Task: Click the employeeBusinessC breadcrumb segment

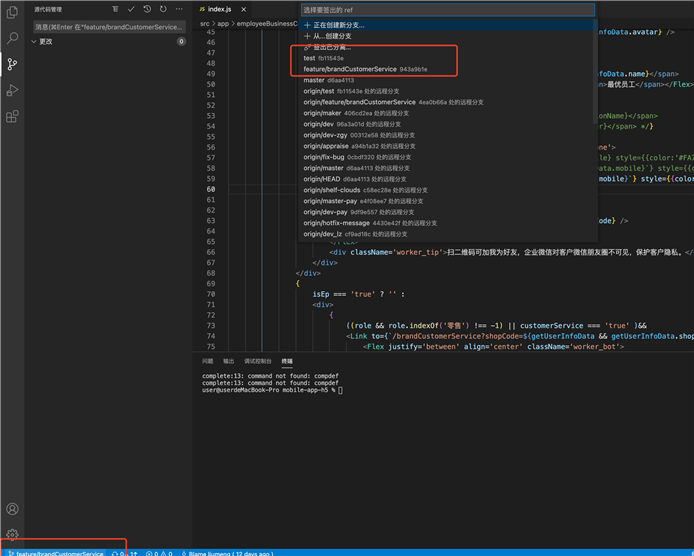Action: tap(267, 24)
